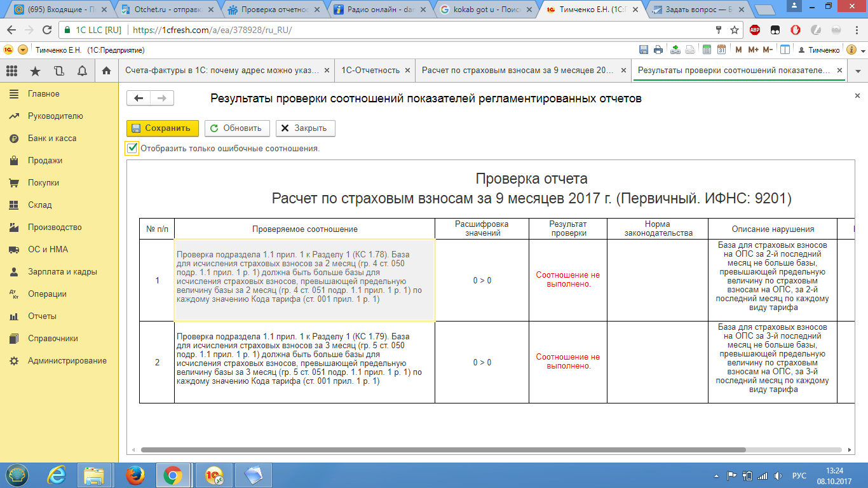Click the M+ memory add button
The width and height of the screenshot is (868, 488).
(x=754, y=50)
